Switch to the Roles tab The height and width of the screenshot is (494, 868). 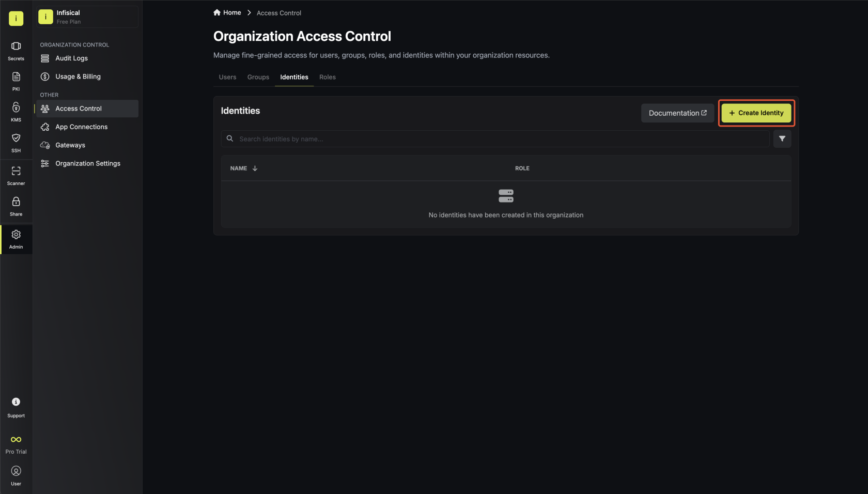coord(327,77)
